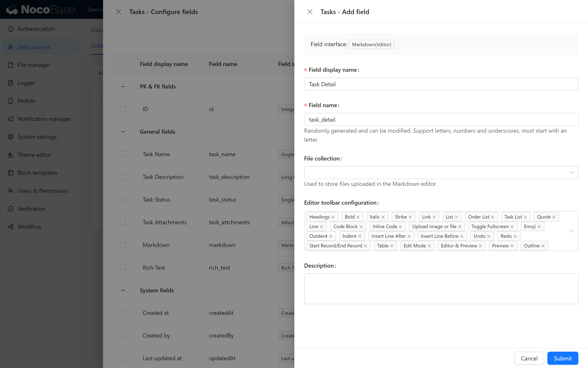The width and height of the screenshot is (588, 368).
Task: Open Theme editor in the sidebar
Action: click(x=40, y=155)
